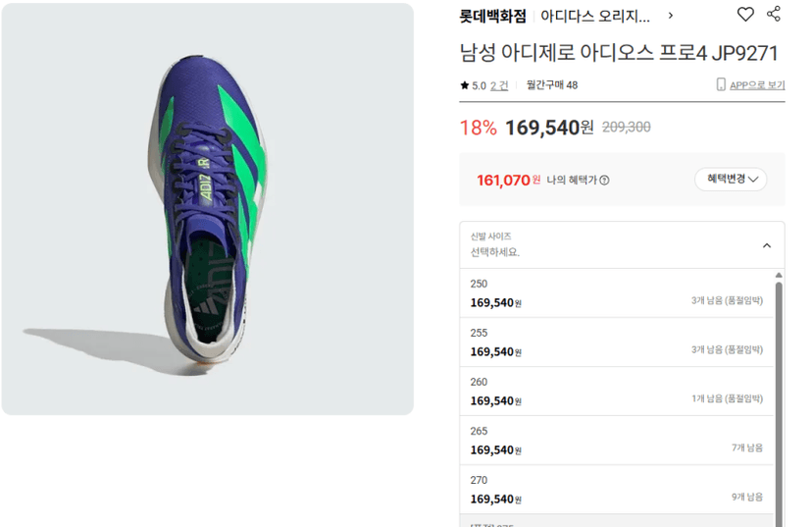Open the share icon options
Viewport: 812px width, 527px height.
pos(774,14)
